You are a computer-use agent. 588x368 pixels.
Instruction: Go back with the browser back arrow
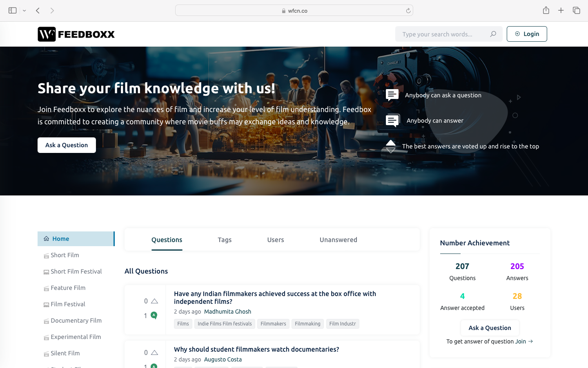[x=38, y=11]
